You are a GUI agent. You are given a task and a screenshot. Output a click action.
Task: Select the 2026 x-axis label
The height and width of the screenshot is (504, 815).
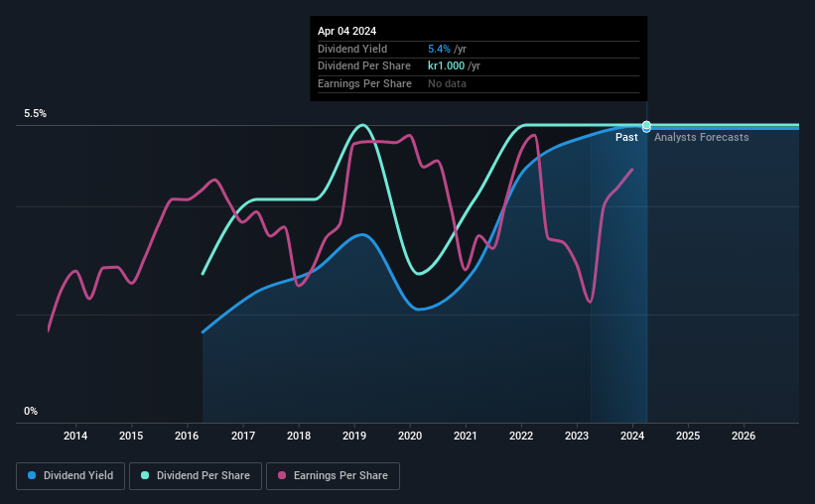coord(744,436)
